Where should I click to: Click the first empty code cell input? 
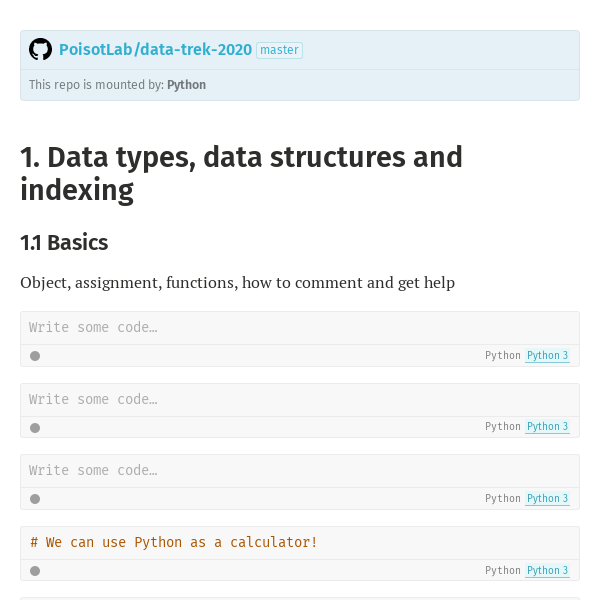point(300,328)
